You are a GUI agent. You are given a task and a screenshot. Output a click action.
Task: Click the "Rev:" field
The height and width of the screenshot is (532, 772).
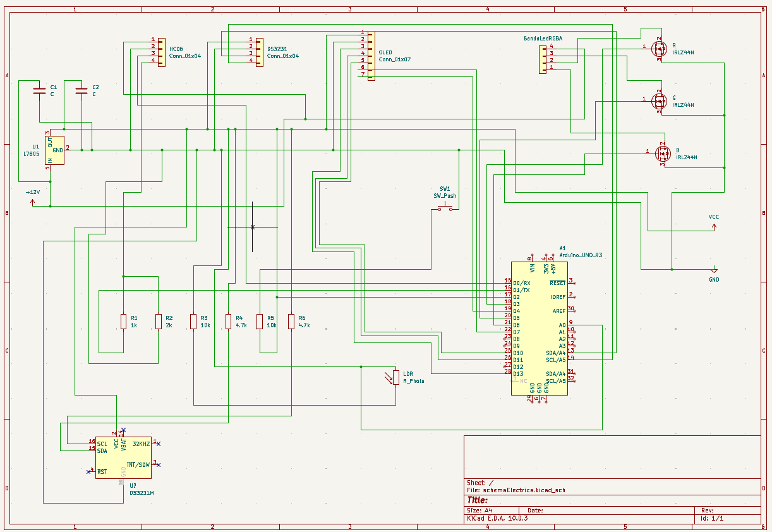click(x=708, y=510)
